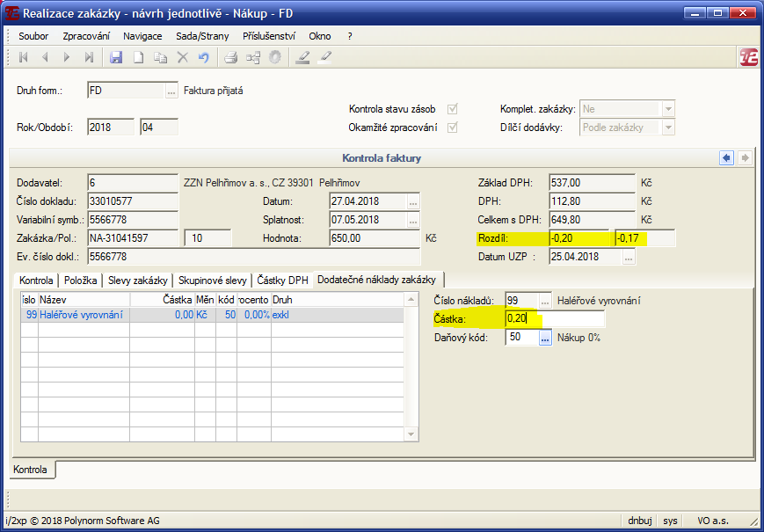The image size is (764, 532).
Task: Click the Ev. číslo dokl. field
Action: click(253, 257)
